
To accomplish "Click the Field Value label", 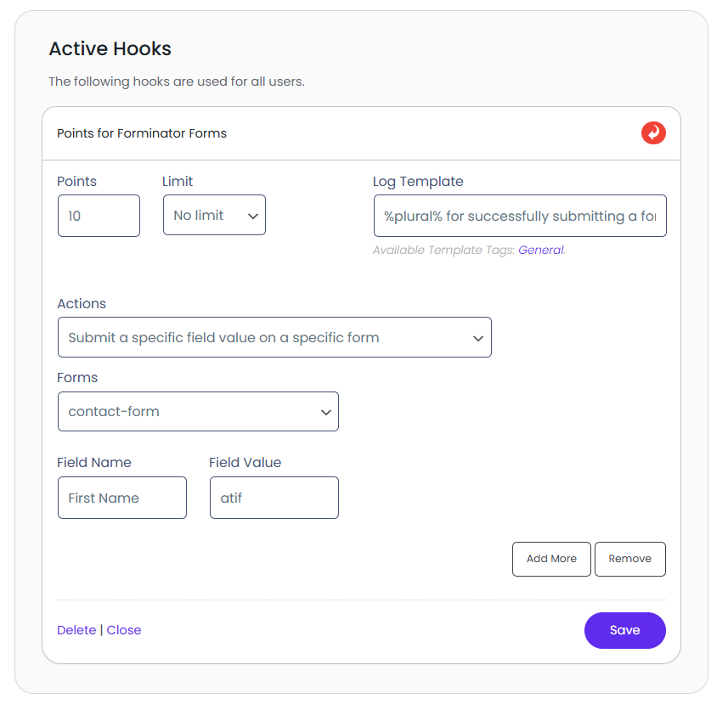I will [245, 463].
